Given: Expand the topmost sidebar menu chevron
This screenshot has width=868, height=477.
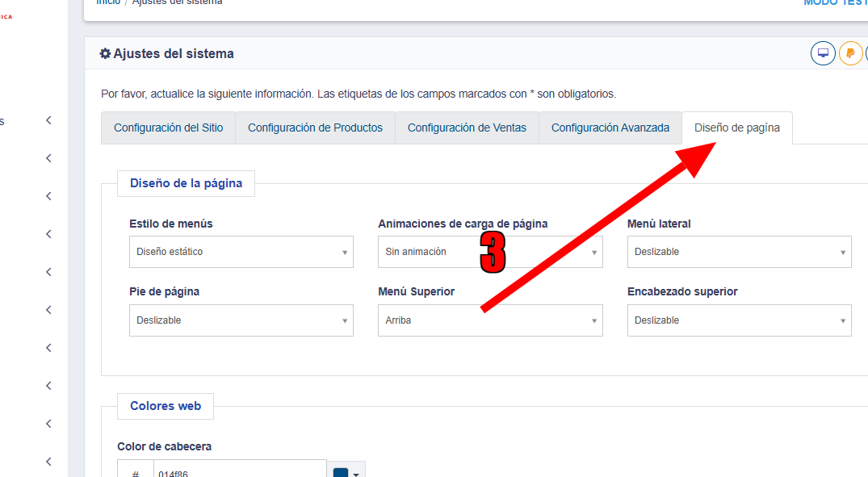Looking at the screenshot, I should [x=48, y=120].
